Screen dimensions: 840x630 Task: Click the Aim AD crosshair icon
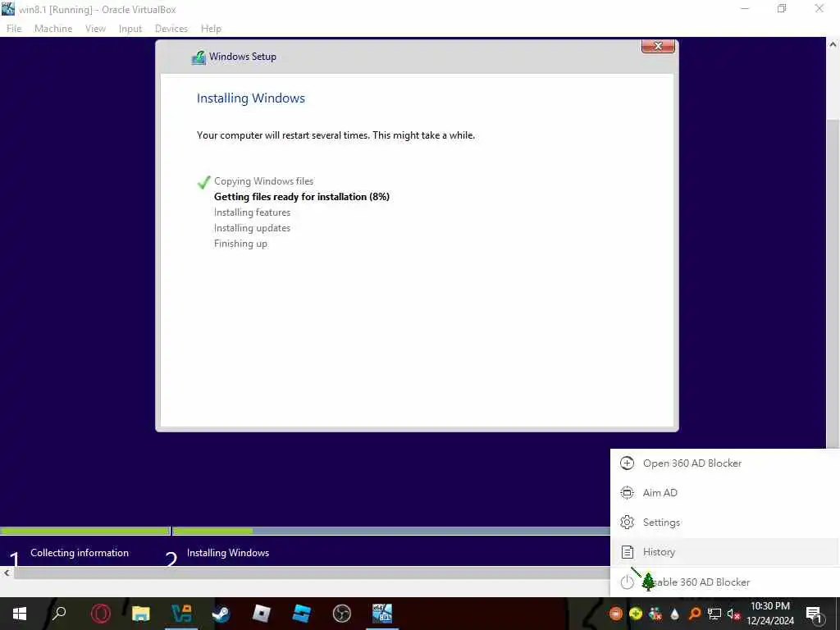pos(627,492)
